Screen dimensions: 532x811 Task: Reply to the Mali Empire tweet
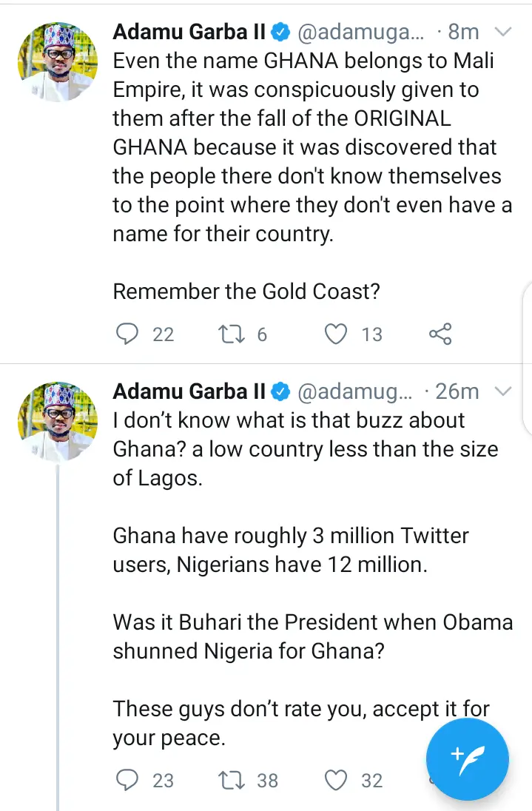coord(129,334)
